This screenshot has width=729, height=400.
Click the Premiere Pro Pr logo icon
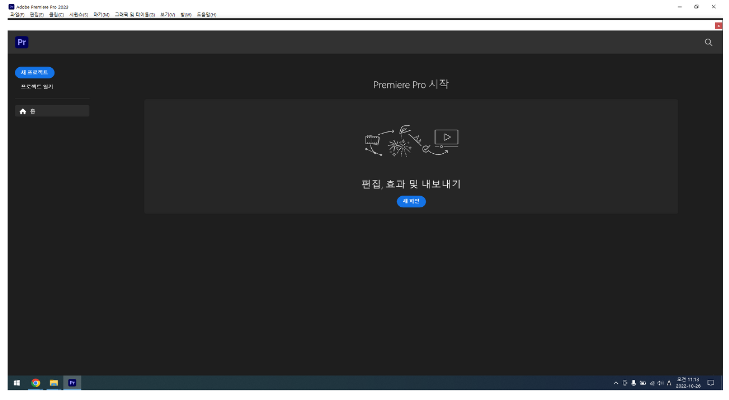(22, 42)
